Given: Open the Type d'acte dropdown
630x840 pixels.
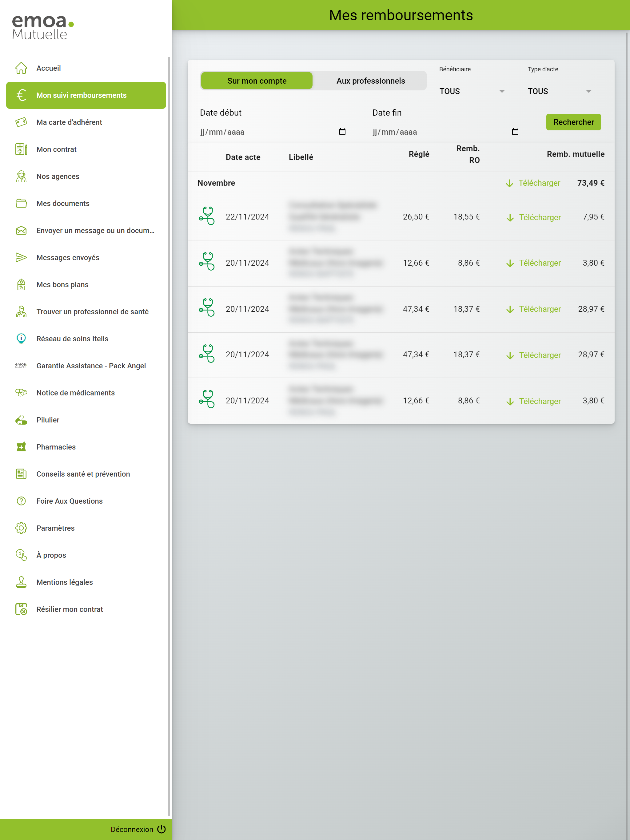Looking at the screenshot, I should pyautogui.click(x=560, y=91).
